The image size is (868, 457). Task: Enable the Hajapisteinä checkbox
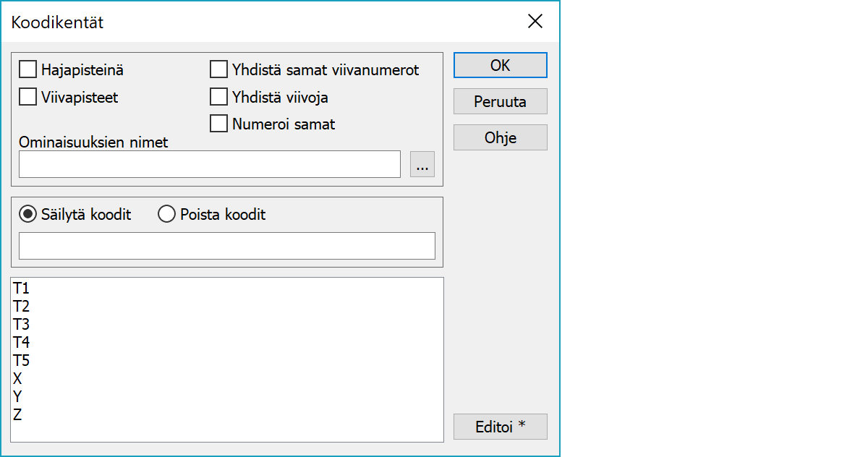[28, 69]
